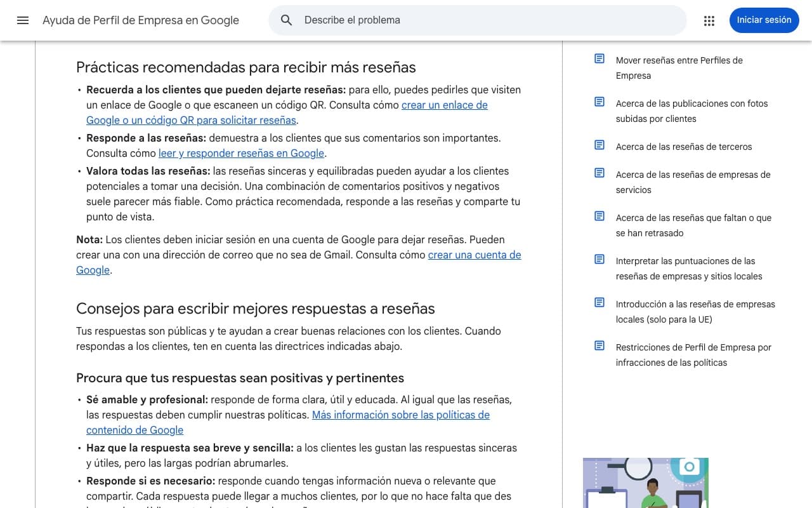Open Ayuda de Perfil de Empresa en Google title
The height and width of the screenshot is (508, 812).
(x=141, y=20)
